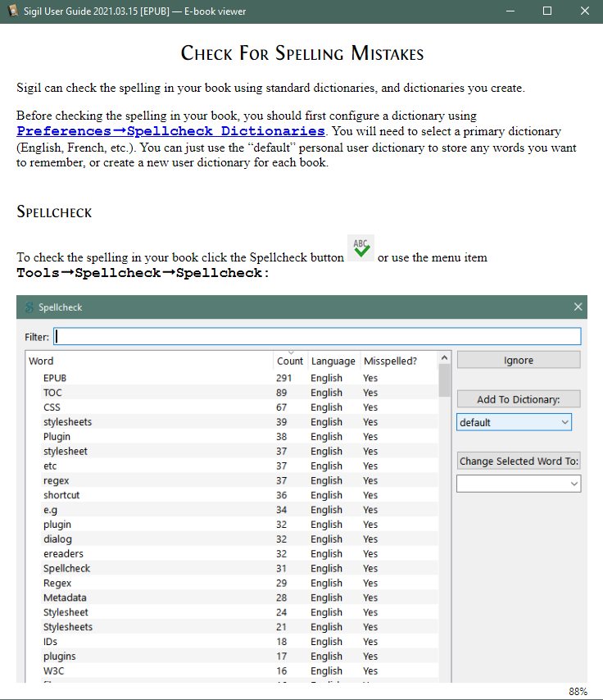603x700 pixels.
Task: Click the Ignore button
Action: click(x=518, y=360)
